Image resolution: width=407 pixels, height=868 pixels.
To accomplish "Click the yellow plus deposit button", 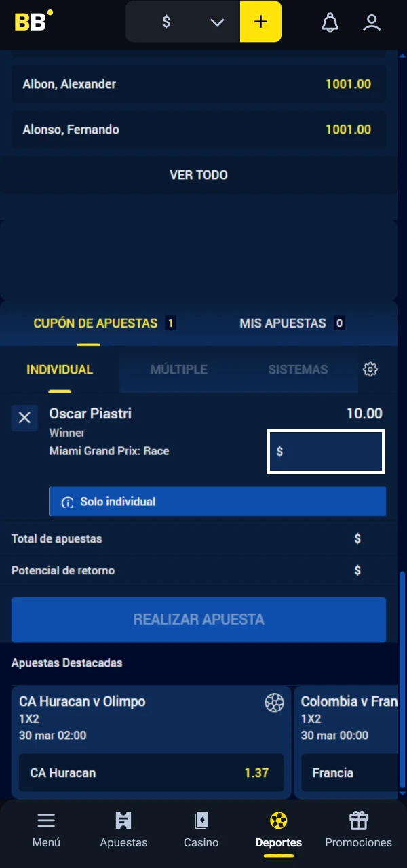I will click(260, 22).
